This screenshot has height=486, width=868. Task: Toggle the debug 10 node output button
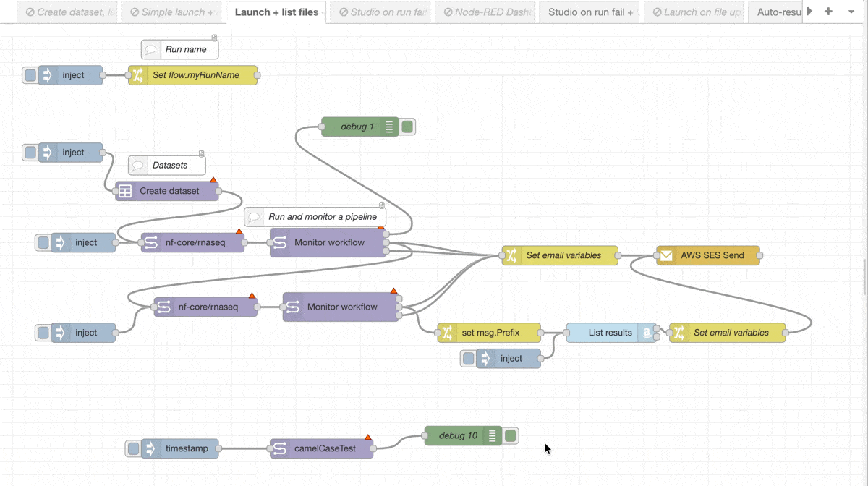(x=510, y=435)
